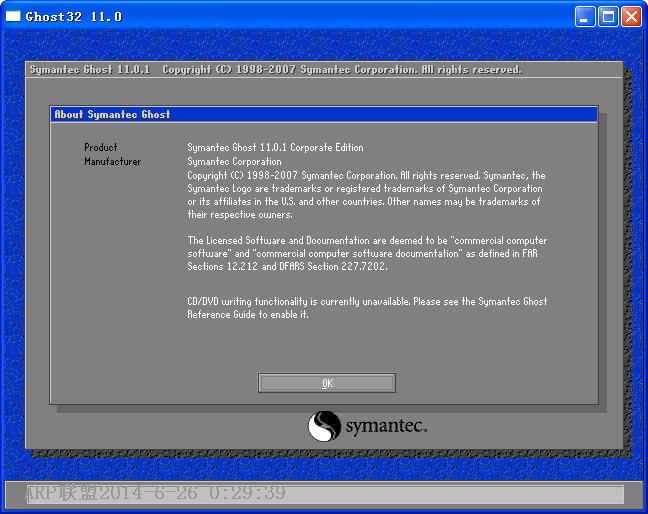Click the CD/DVD writing functionality notice
This screenshot has width=648, height=514.
pos(367,308)
